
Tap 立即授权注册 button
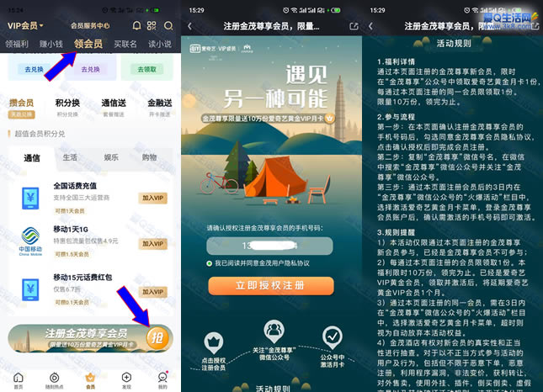271,285
